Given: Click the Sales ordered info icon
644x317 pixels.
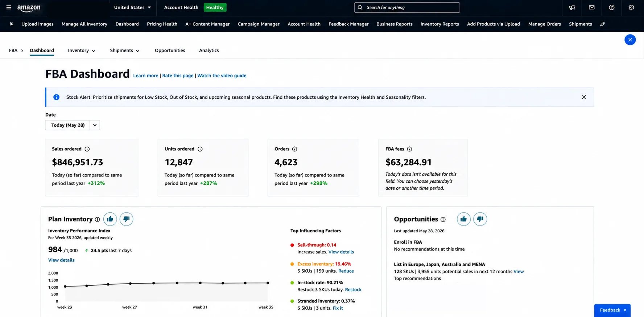Looking at the screenshot, I should coord(87,149).
